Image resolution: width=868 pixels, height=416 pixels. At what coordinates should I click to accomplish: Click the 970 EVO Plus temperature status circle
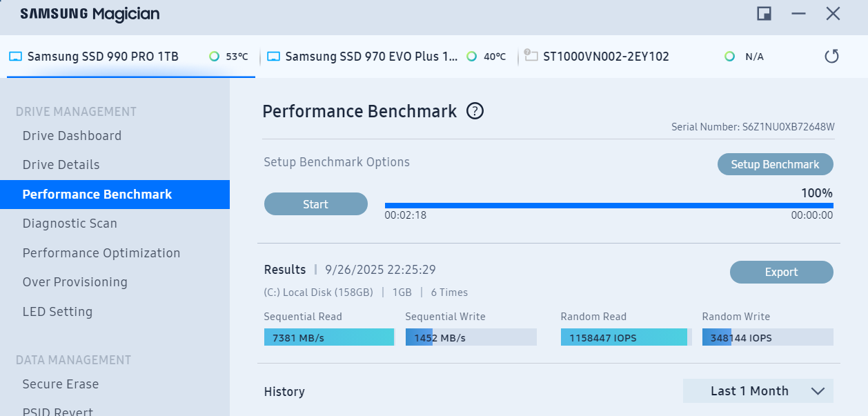click(472, 57)
